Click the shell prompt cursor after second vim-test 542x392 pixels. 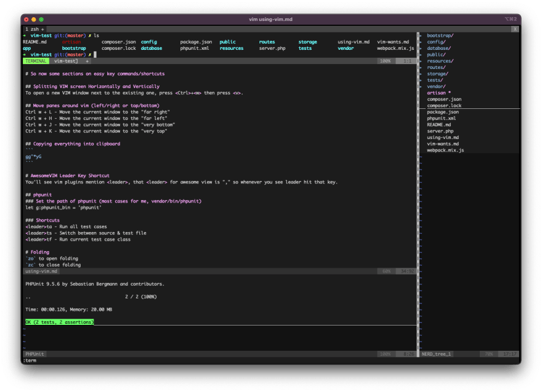[95, 55]
